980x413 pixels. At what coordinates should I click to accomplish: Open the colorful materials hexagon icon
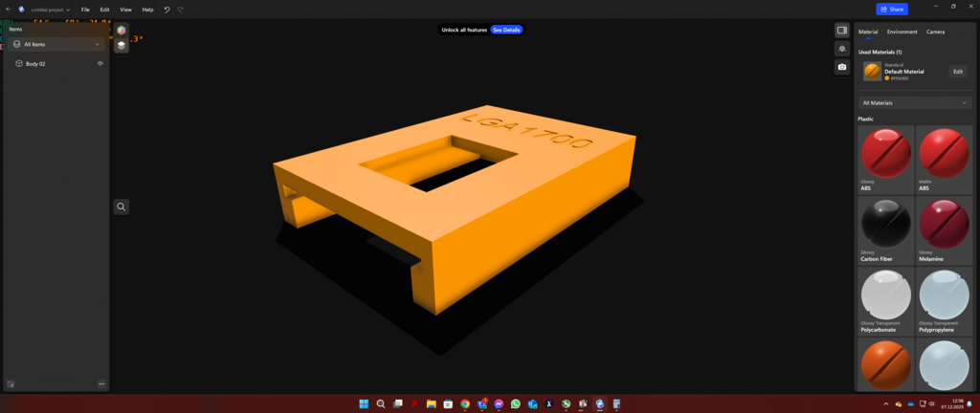click(122, 30)
